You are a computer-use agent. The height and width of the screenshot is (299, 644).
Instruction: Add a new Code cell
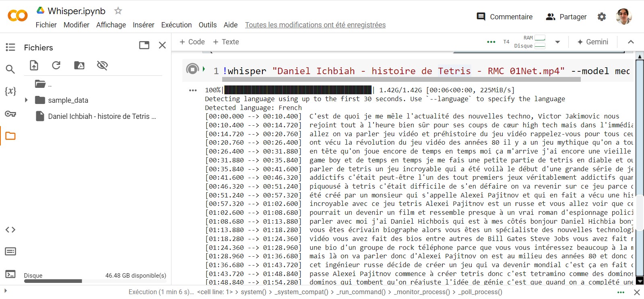(192, 42)
